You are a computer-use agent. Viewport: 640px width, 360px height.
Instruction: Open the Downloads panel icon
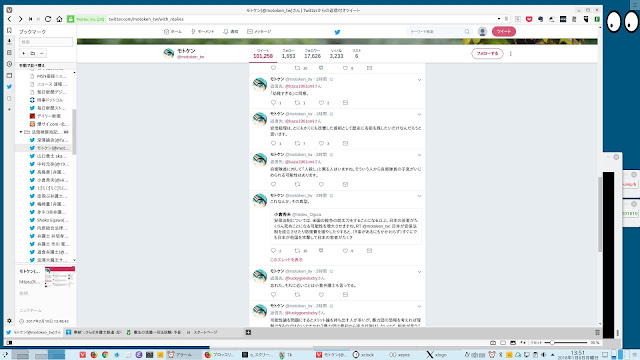pos(9,41)
